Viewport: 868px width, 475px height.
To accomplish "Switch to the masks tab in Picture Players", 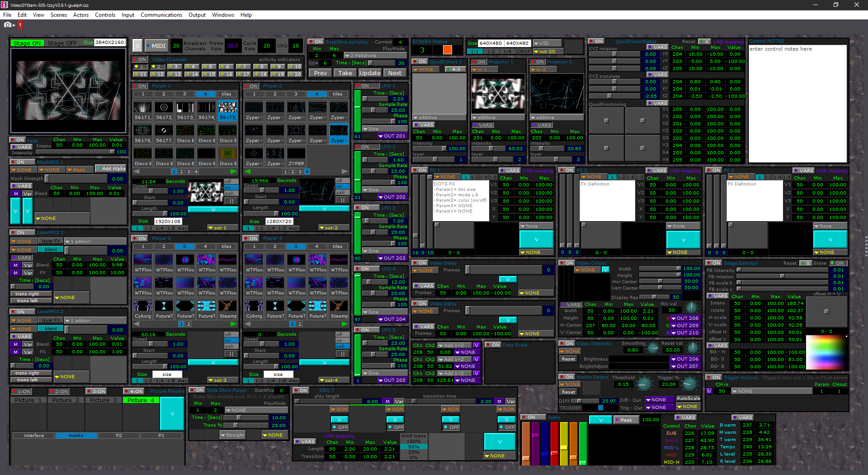I will [76, 436].
